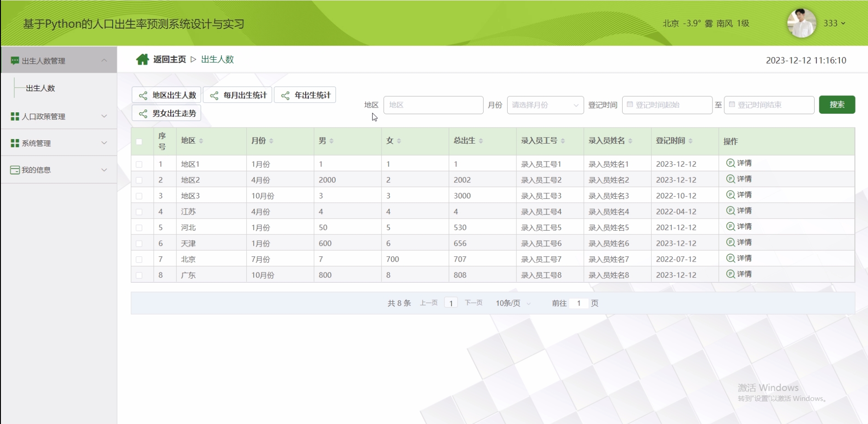868x424 pixels.
Task: Click the 地区 search input field
Action: coord(433,105)
